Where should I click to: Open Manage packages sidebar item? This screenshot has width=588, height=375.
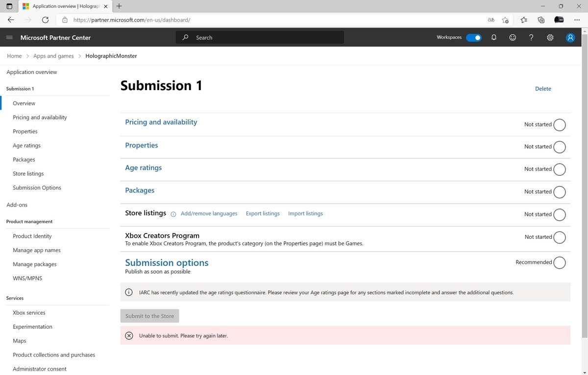coord(35,264)
